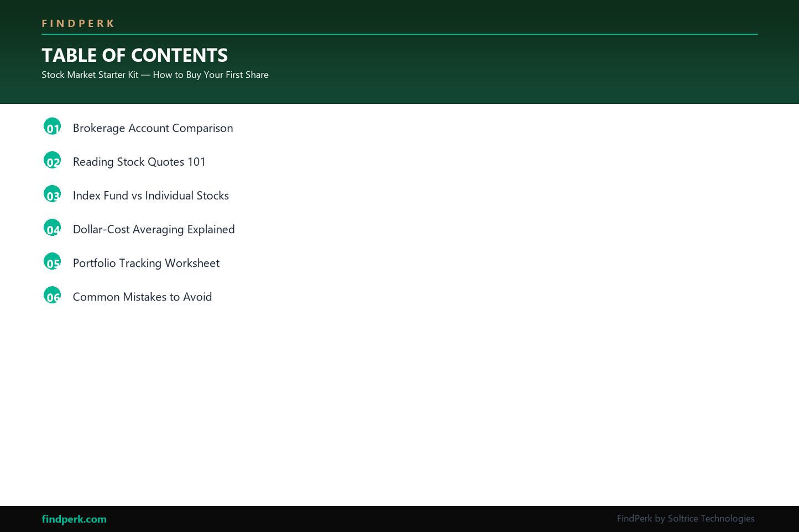Click the TABLE OF CONTENTS heading

(134, 55)
